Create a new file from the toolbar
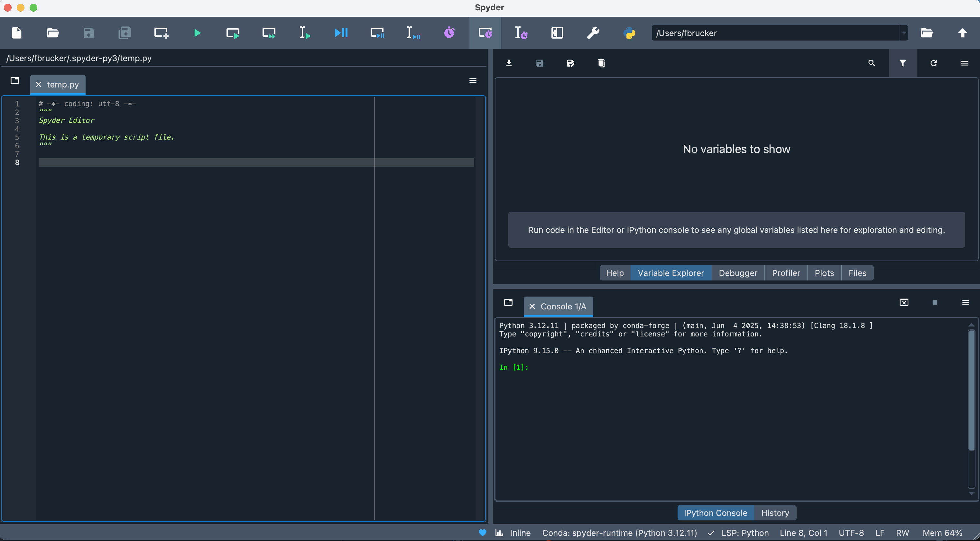The image size is (980, 541). [x=17, y=33]
